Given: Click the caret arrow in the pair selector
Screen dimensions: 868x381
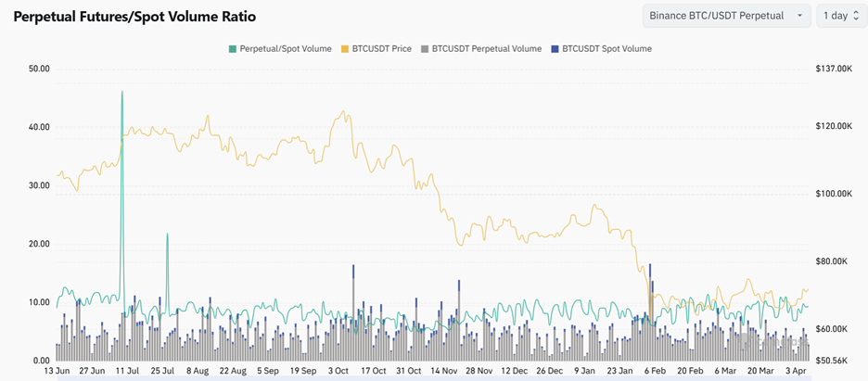Looking at the screenshot, I should coord(799,16).
